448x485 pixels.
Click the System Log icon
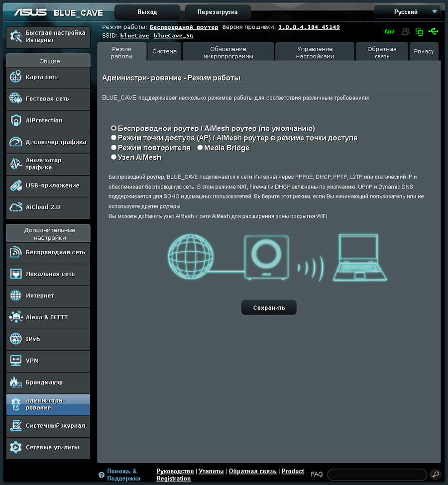point(15,426)
